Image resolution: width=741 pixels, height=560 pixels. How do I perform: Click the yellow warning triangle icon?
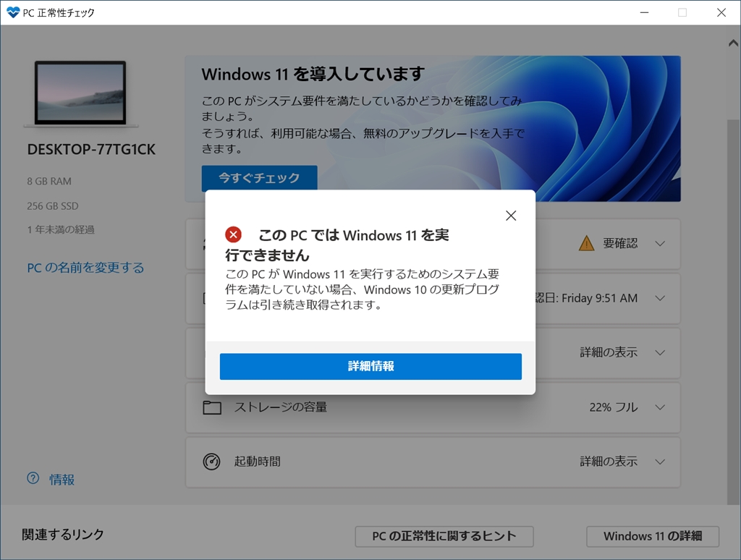point(586,243)
